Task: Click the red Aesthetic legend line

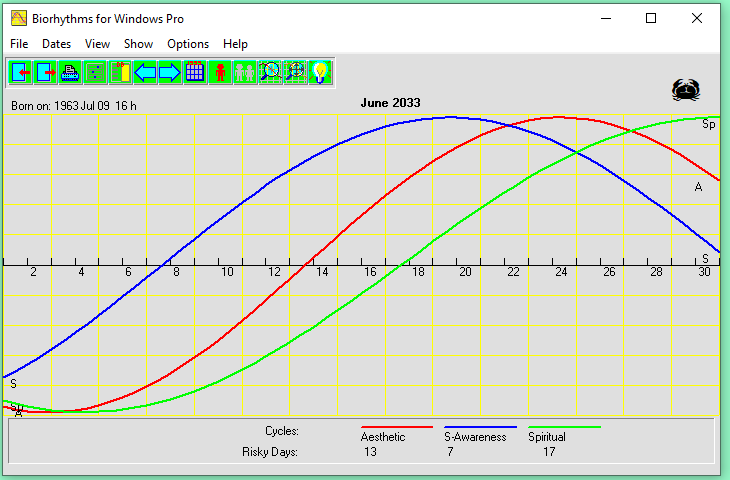Action: [397, 426]
